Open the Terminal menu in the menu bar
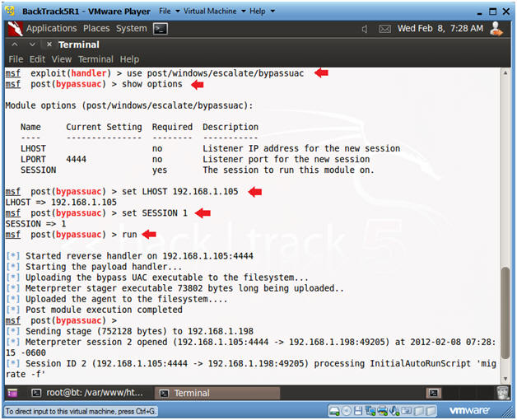The image size is (517, 420). click(95, 59)
